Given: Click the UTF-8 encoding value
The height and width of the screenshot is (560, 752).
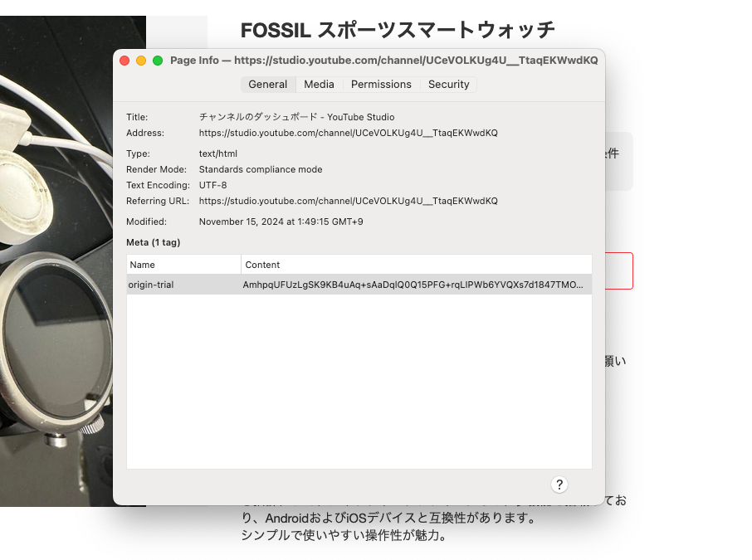Looking at the screenshot, I should pyautogui.click(x=213, y=185).
